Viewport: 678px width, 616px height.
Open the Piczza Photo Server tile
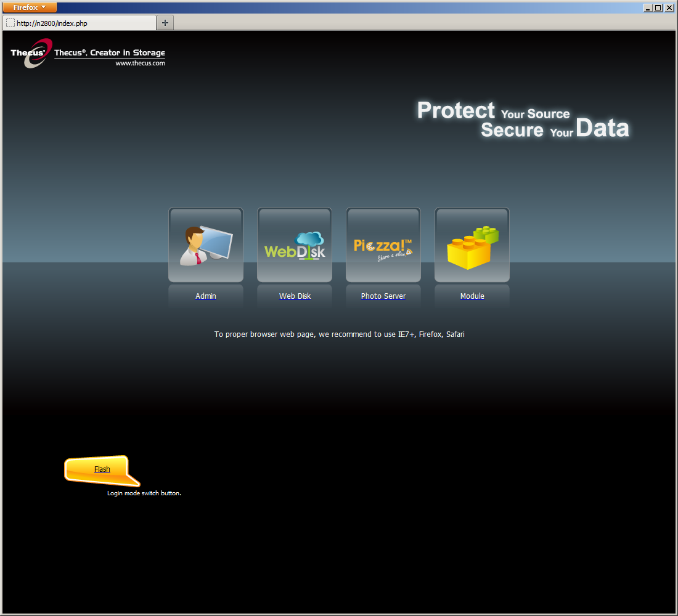(383, 245)
